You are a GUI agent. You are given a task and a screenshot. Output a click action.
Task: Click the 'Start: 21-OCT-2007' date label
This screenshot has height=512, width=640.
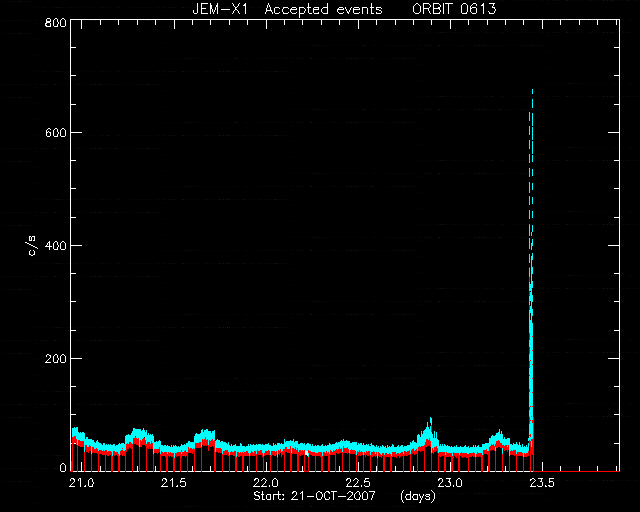(314, 496)
